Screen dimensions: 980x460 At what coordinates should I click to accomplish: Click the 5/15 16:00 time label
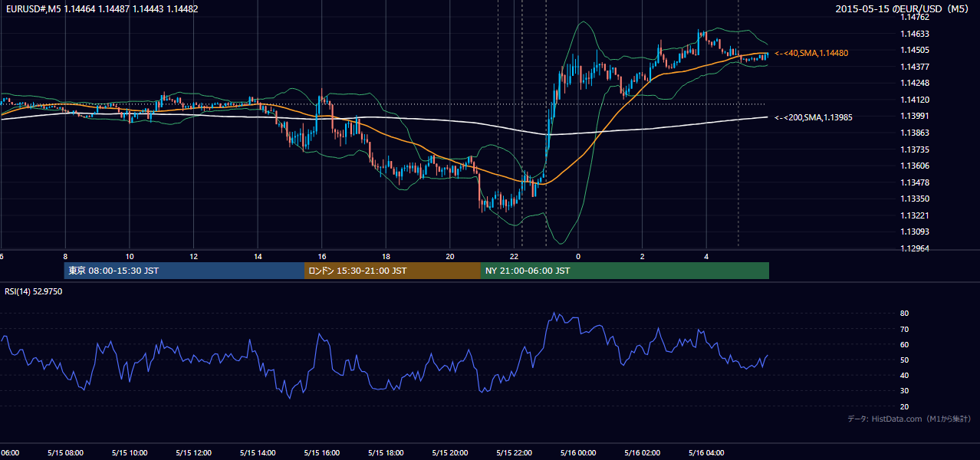tap(321, 453)
